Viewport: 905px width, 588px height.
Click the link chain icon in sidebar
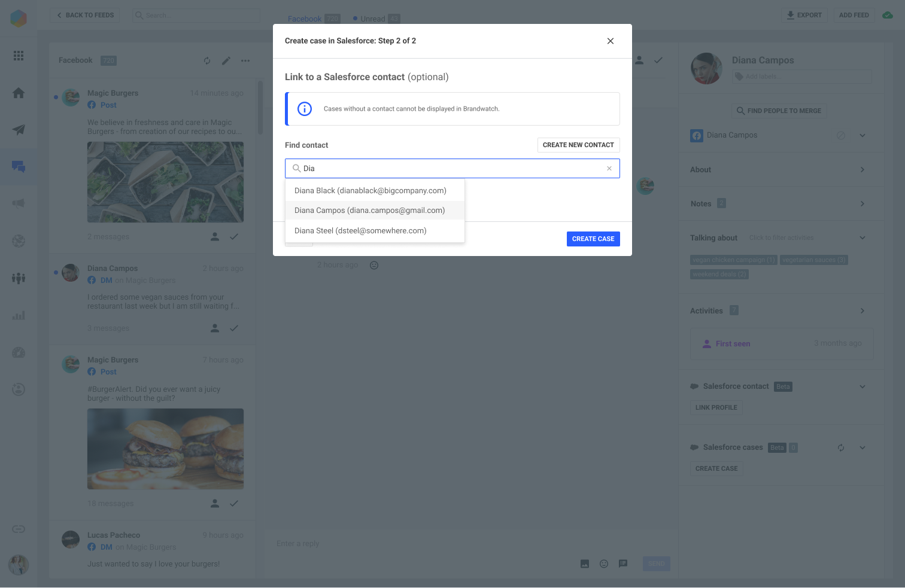19,529
